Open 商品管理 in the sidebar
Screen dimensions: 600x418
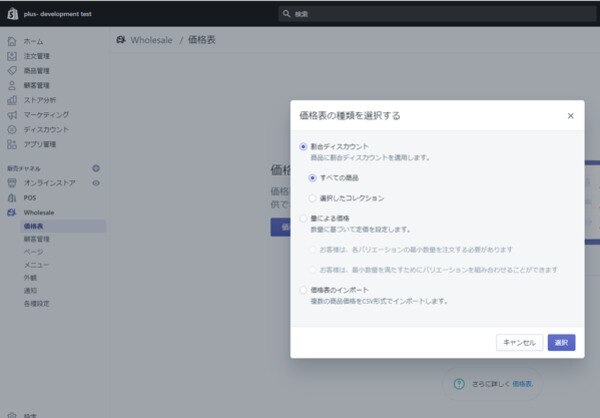click(x=37, y=70)
